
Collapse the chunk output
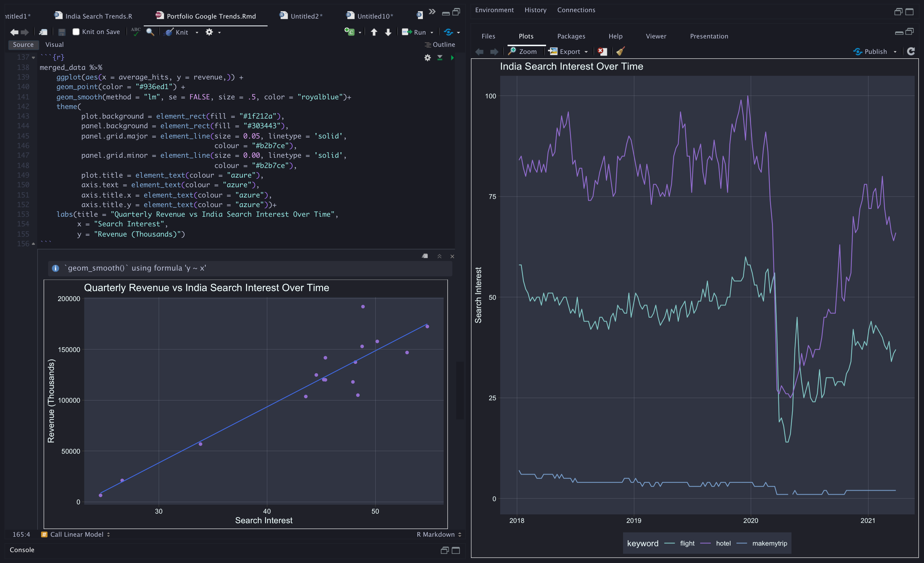pos(440,256)
